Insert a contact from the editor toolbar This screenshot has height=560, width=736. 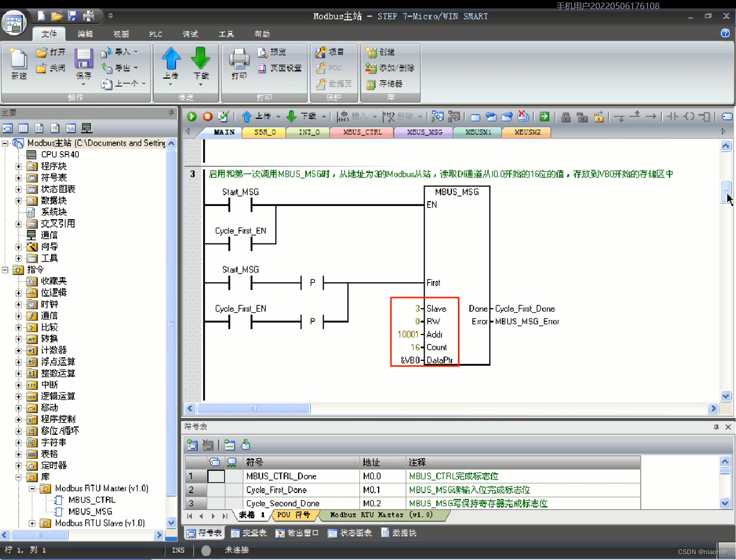(x=673, y=116)
